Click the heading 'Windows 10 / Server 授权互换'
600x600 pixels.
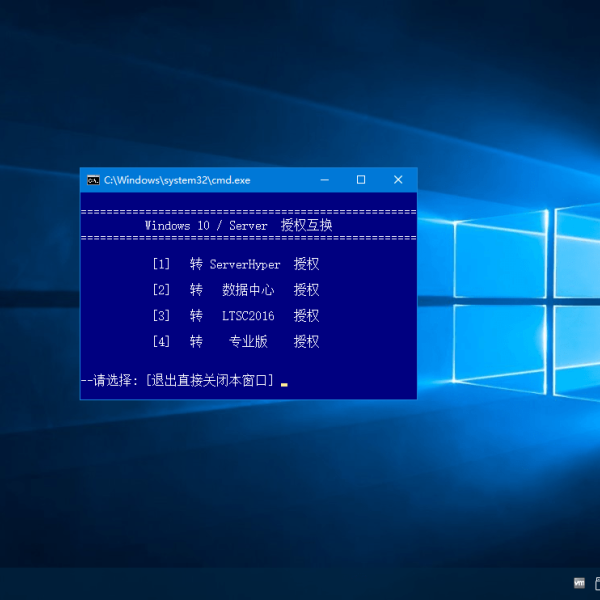pyautogui.click(x=238, y=225)
